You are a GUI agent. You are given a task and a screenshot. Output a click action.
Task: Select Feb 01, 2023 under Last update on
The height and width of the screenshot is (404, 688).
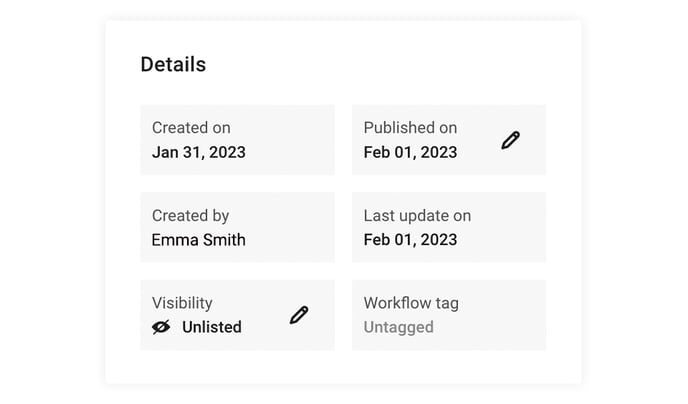point(410,240)
